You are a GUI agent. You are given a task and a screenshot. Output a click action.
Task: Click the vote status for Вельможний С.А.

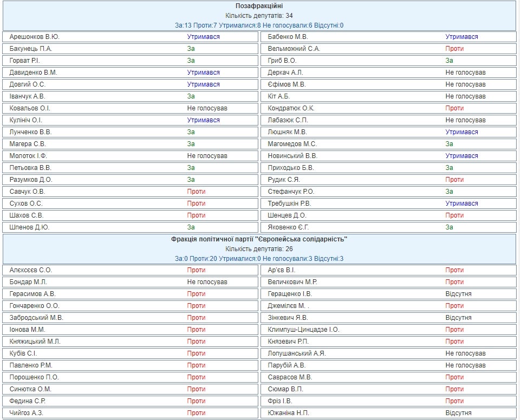[454, 49]
